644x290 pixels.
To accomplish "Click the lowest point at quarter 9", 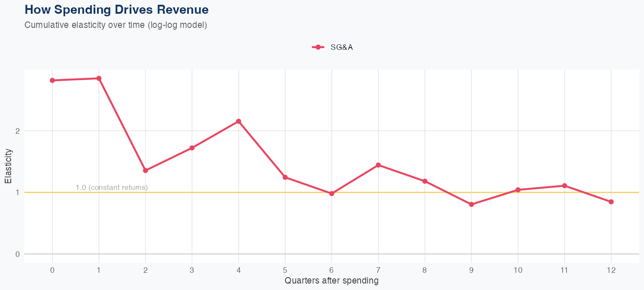I will pos(471,205).
